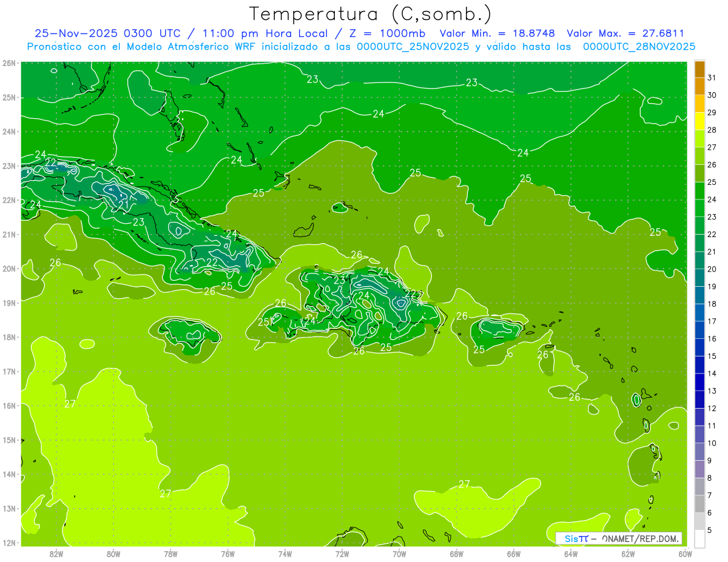Pick the yellow legend band between 28 and 29
The height and width of the screenshot is (562, 728).
coord(699,121)
